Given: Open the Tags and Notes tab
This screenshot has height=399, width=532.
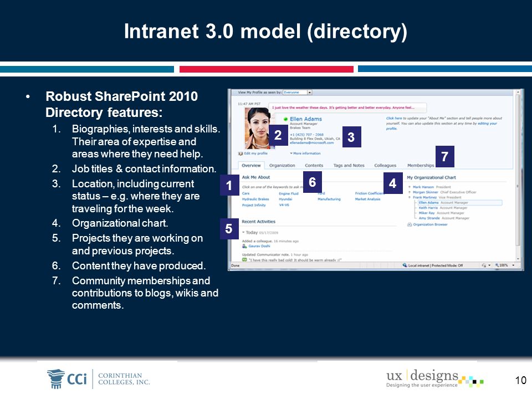Looking at the screenshot, I should point(349,166).
